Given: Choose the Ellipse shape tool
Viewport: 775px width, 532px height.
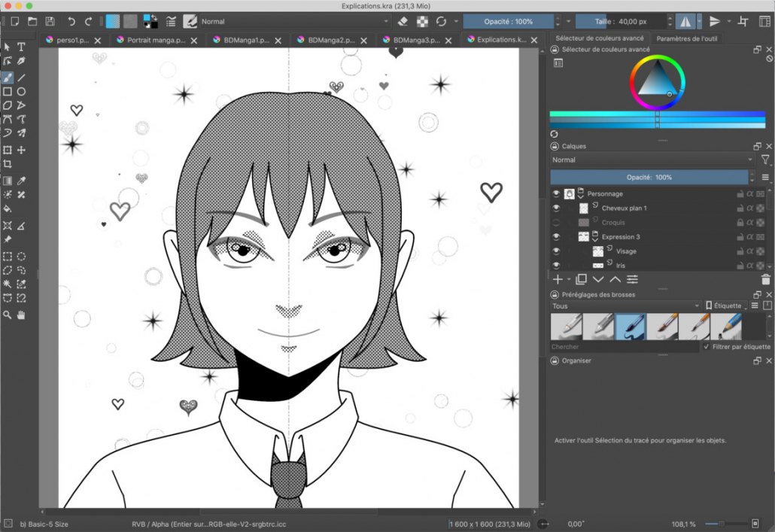Looking at the screenshot, I should pyautogui.click(x=22, y=91).
